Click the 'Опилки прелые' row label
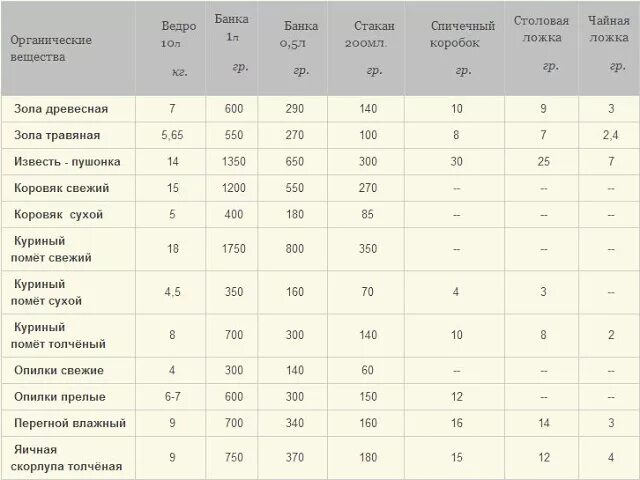Screen dimensions: 640x480 tap(60, 397)
